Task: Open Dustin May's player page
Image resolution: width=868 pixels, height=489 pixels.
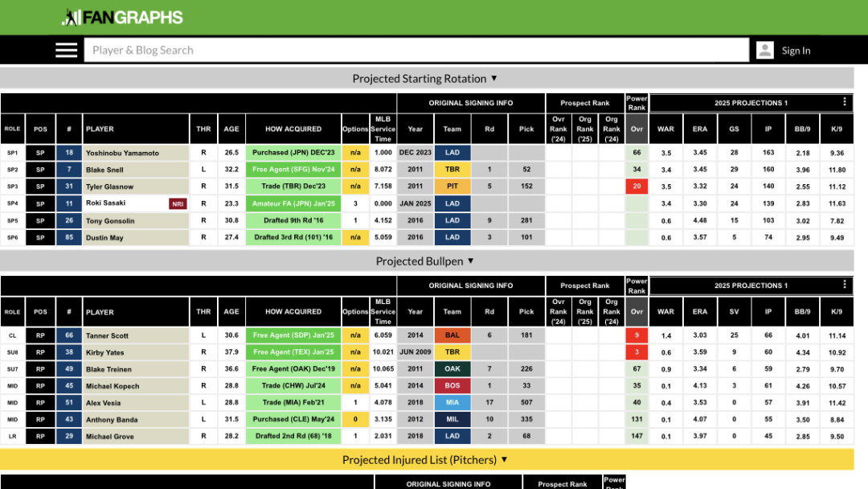Action: [x=104, y=237]
